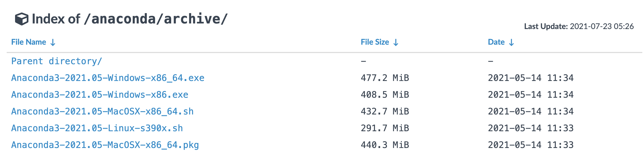Click the sort arrow next to Date

pyautogui.click(x=511, y=42)
